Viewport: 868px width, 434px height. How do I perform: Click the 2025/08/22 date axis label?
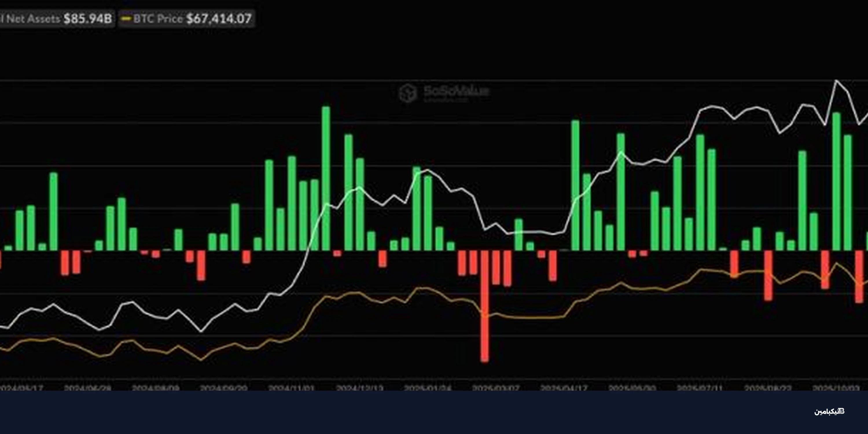point(768,387)
